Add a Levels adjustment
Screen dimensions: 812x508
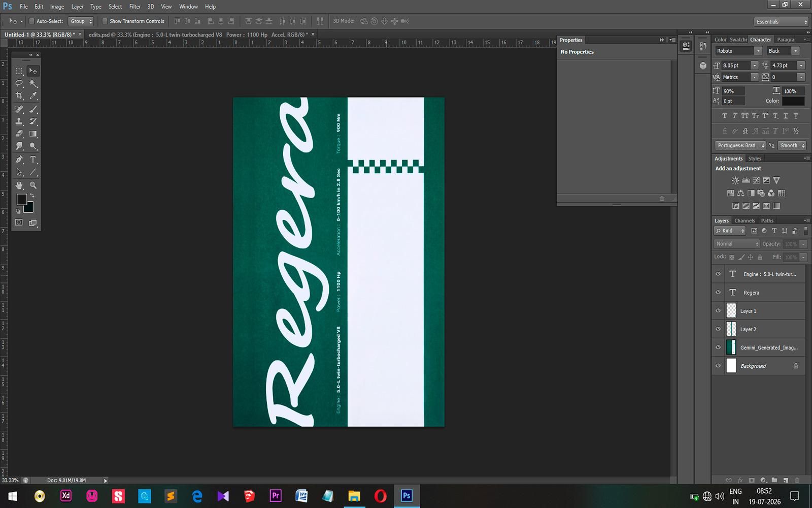pyautogui.click(x=746, y=180)
